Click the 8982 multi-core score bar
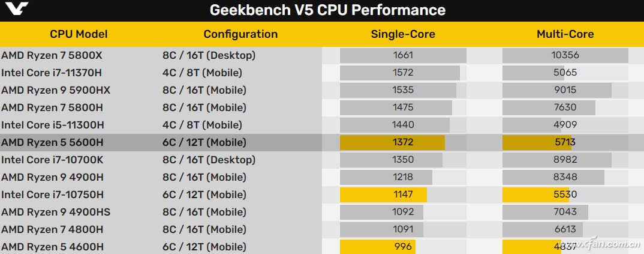 tap(557, 160)
